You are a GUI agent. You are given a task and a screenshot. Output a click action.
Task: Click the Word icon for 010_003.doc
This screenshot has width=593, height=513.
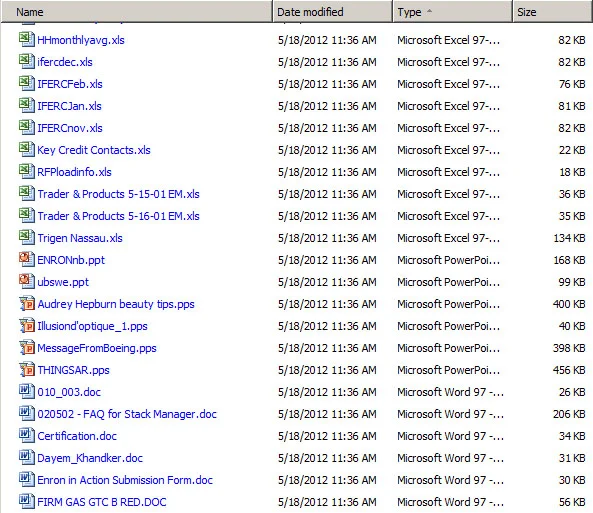point(26,391)
